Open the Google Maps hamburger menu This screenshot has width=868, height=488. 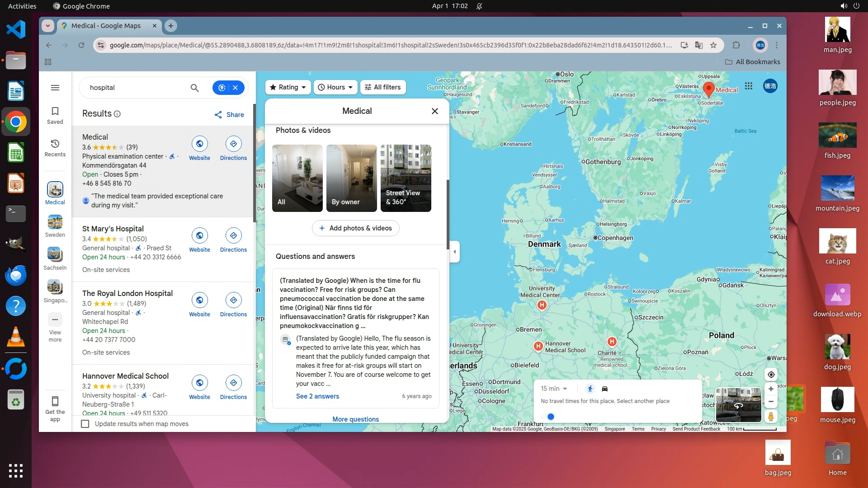coord(55,88)
